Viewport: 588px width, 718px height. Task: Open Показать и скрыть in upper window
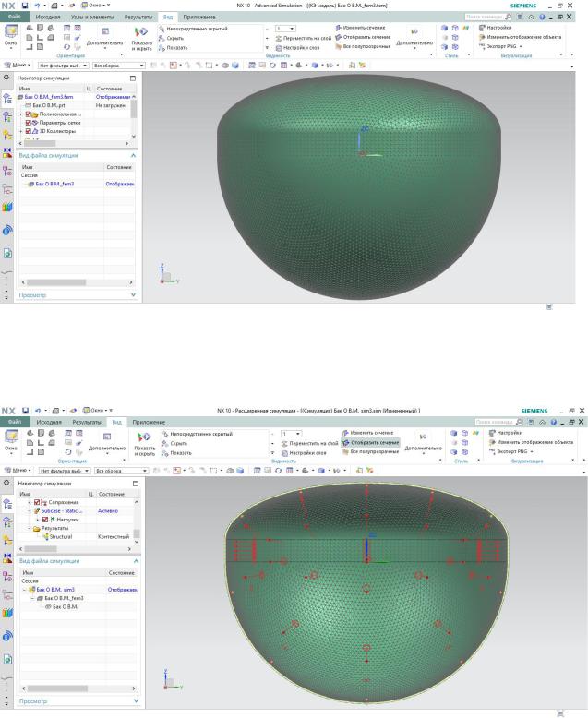click(141, 39)
